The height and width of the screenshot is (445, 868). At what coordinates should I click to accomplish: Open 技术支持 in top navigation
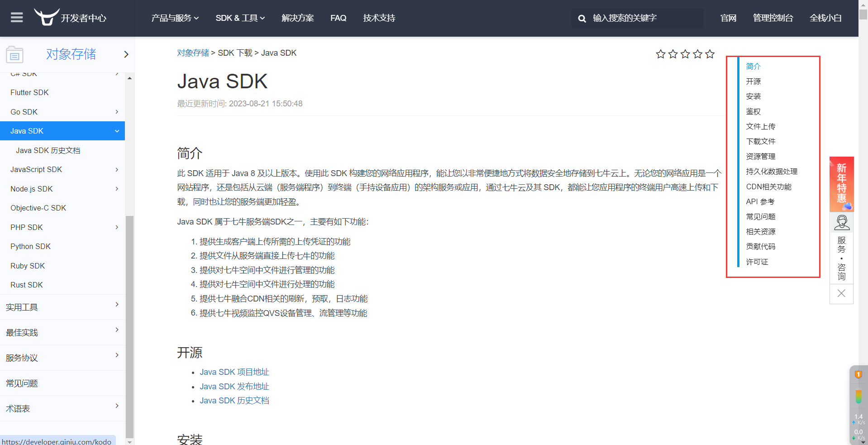tap(379, 18)
